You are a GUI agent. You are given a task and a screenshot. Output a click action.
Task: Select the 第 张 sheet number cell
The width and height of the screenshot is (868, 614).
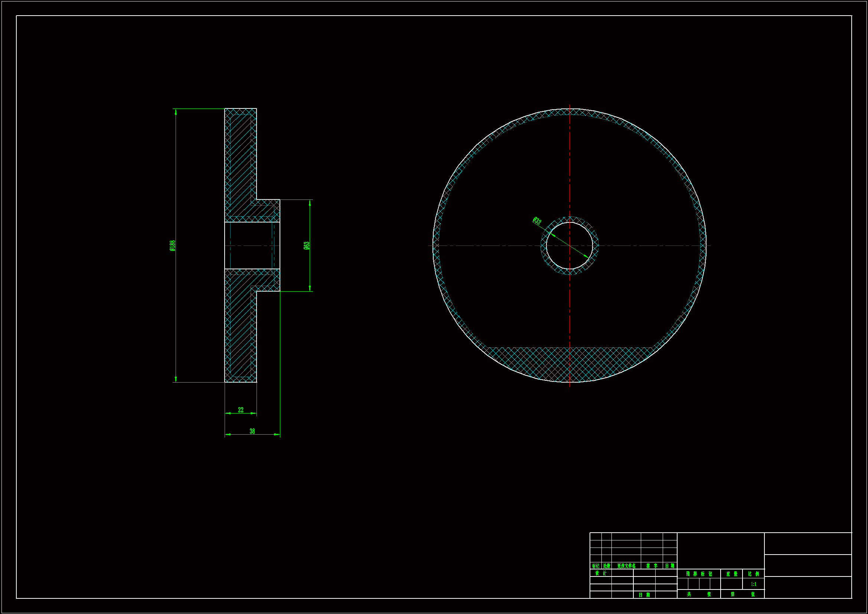[x=743, y=594]
